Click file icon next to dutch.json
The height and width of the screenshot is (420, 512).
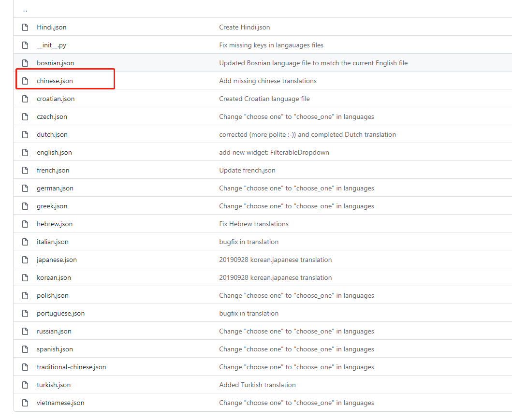tap(25, 134)
